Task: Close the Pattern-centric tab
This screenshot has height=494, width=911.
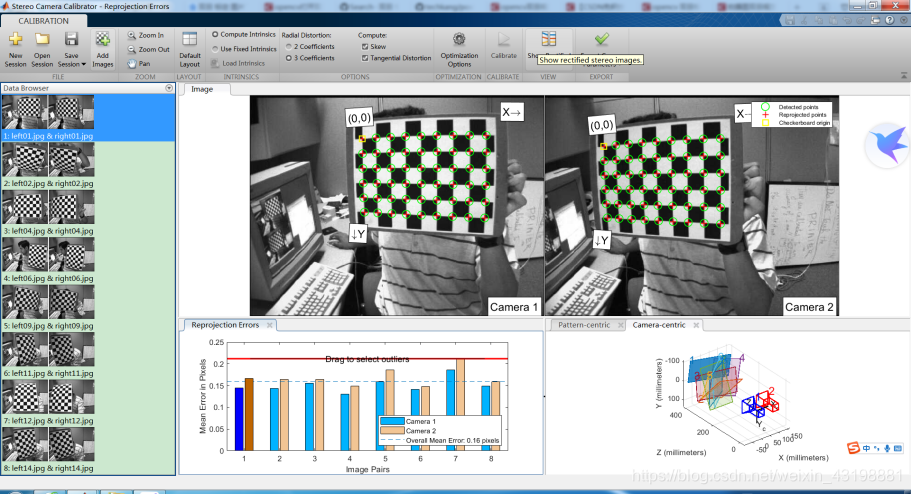Action: point(621,325)
